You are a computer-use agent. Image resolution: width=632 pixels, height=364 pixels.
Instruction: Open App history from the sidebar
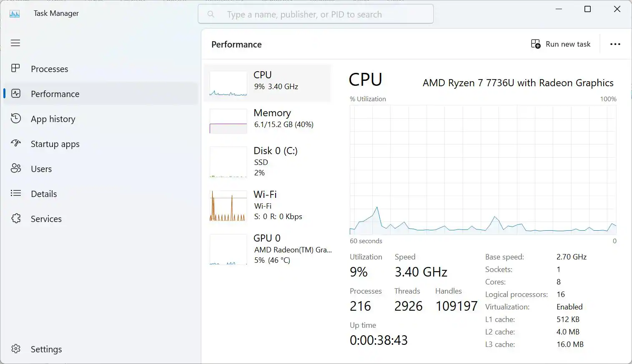[15, 119]
